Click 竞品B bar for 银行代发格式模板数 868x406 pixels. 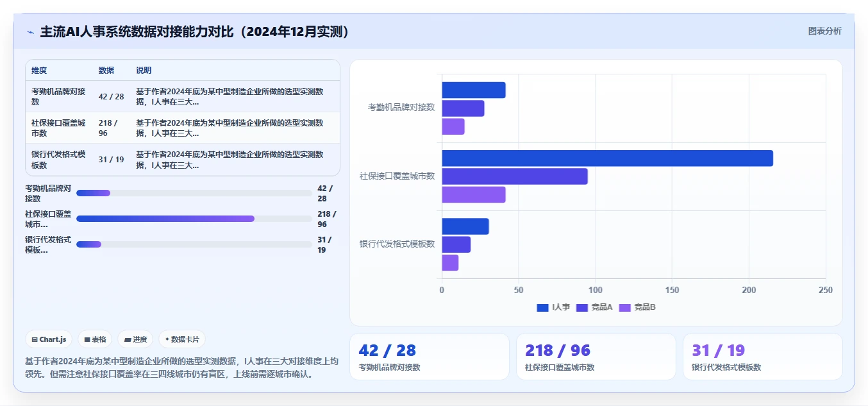[x=450, y=263]
